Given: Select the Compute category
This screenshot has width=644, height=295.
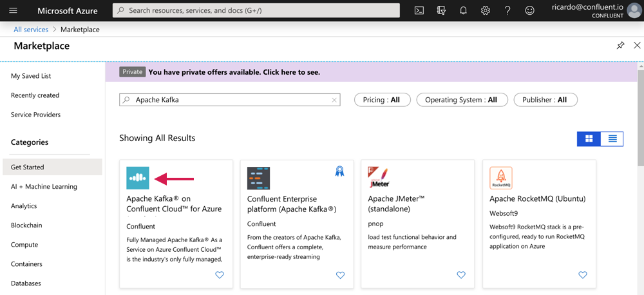Looking at the screenshot, I should coord(24,245).
